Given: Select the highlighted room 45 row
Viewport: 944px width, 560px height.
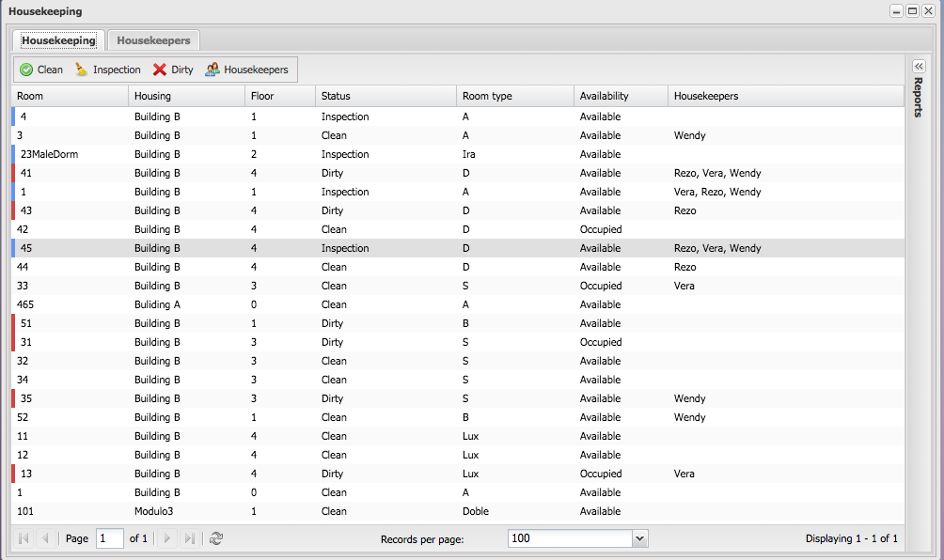Looking at the screenshot, I should click(458, 248).
